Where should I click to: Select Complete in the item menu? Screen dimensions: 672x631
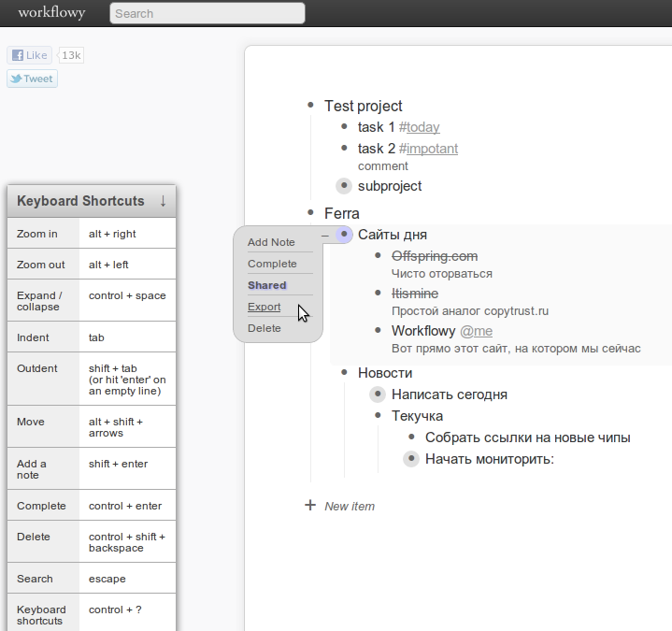[x=272, y=264]
